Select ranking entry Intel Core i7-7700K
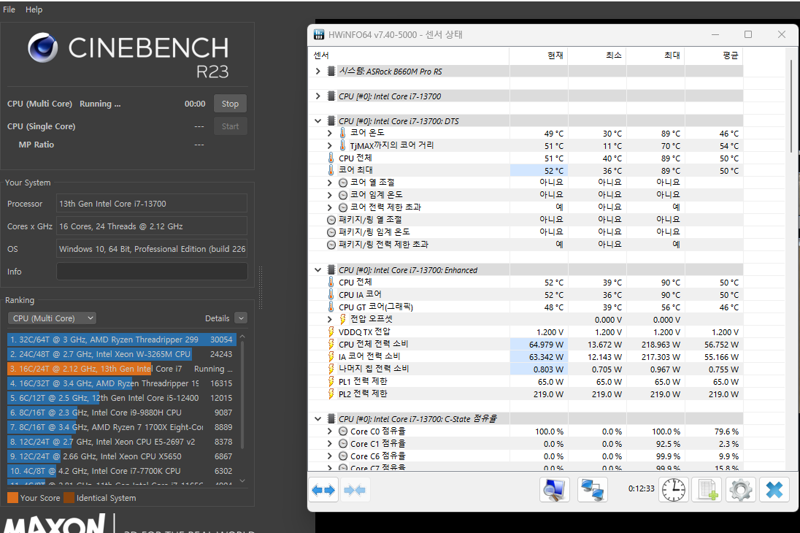Viewport: 800px width, 533px height. point(121,471)
